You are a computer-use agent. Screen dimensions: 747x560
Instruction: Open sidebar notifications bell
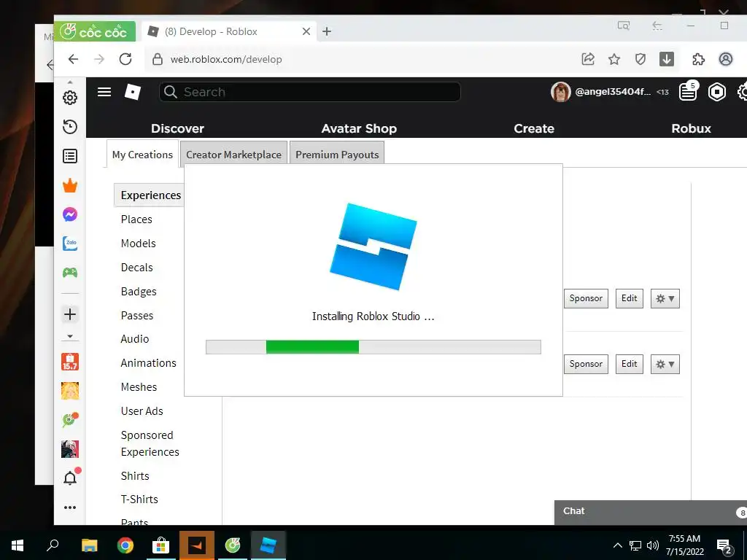70,478
